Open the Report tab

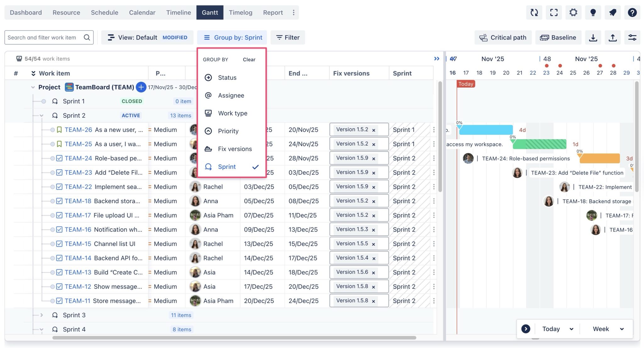(273, 12)
